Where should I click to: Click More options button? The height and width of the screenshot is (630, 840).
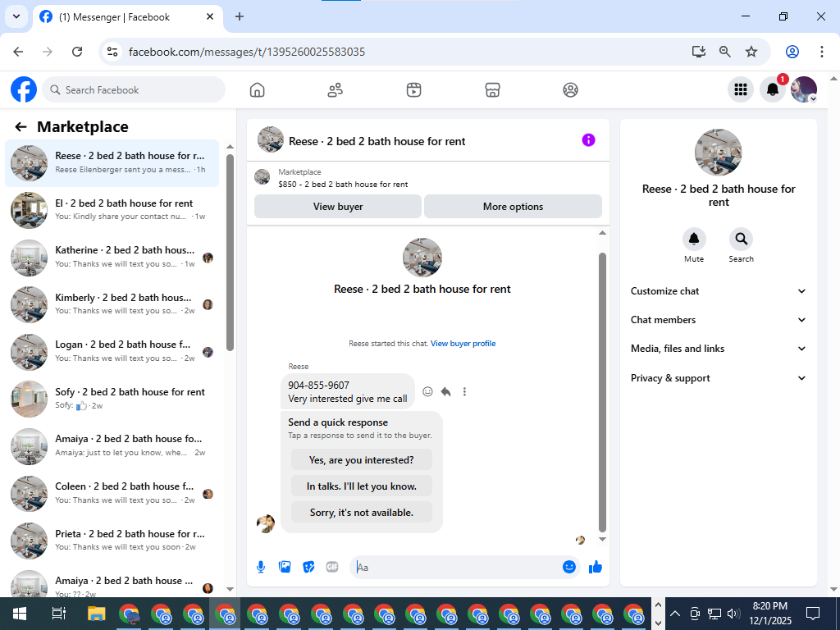pos(513,206)
